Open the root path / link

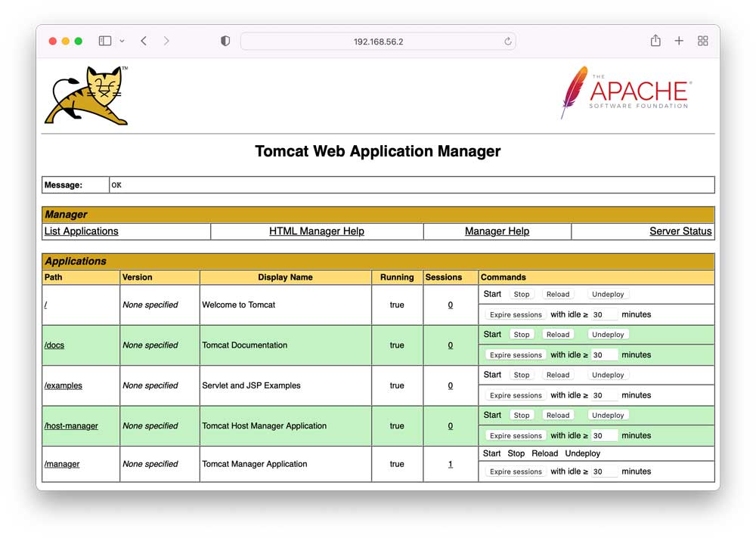click(46, 305)
